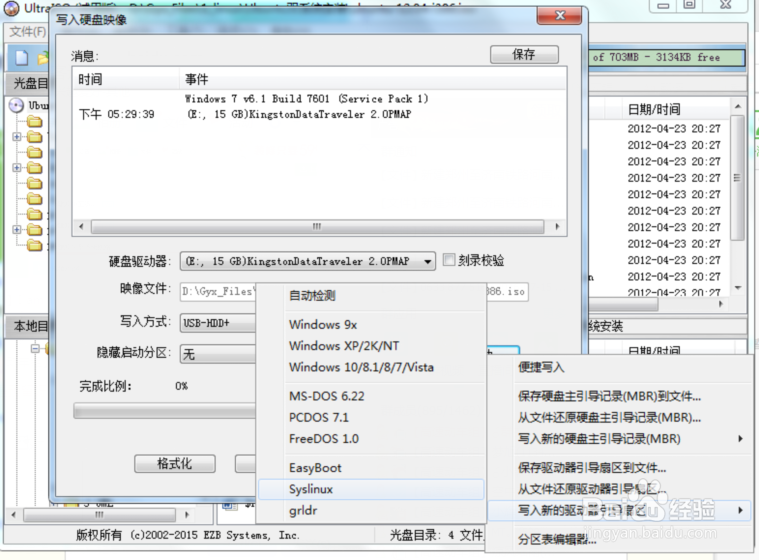
Task: Click the 保存 button in message area
Action: pos(524,54)
